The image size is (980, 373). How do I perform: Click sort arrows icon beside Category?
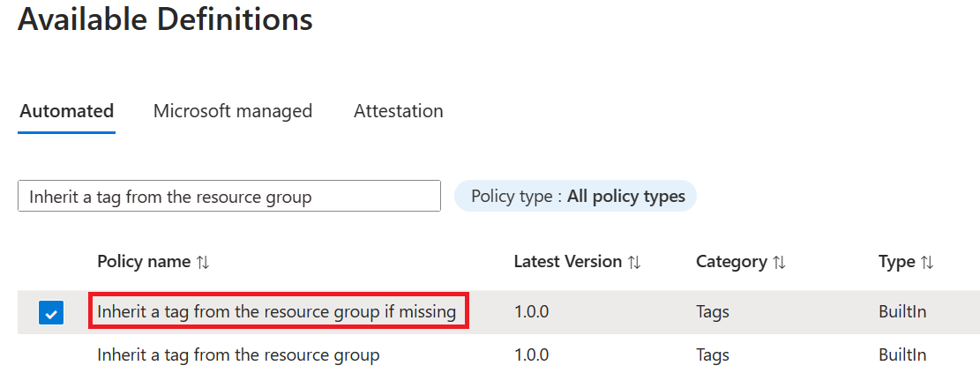[x=779, y=262]
